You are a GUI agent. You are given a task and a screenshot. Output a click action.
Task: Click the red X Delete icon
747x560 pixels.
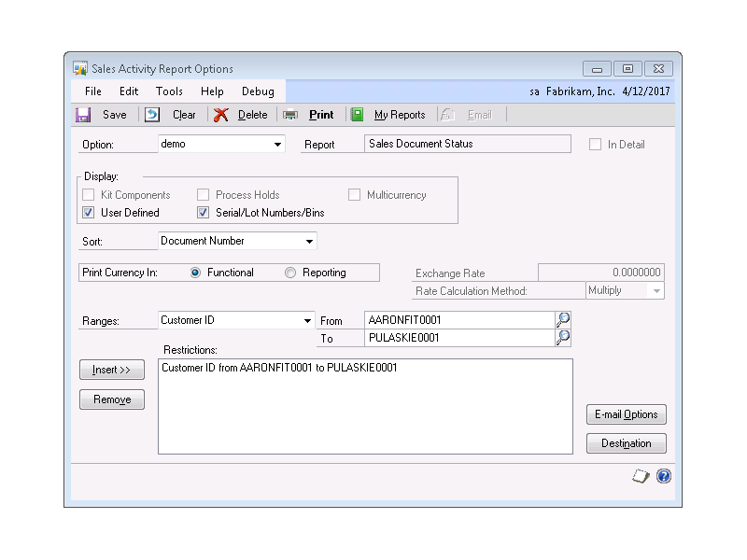pyautogui.click(x=221, y=115)
